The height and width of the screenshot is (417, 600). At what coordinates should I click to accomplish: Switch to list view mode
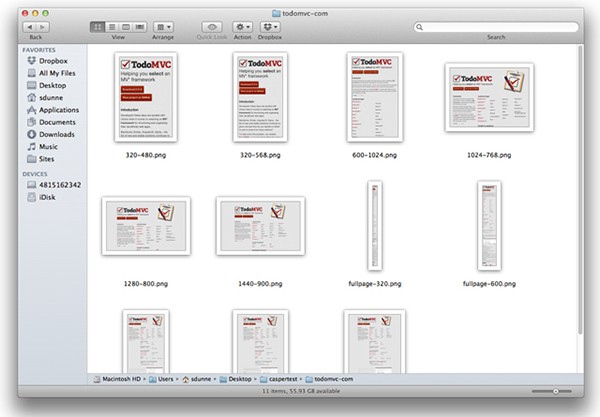click(111, 26)
